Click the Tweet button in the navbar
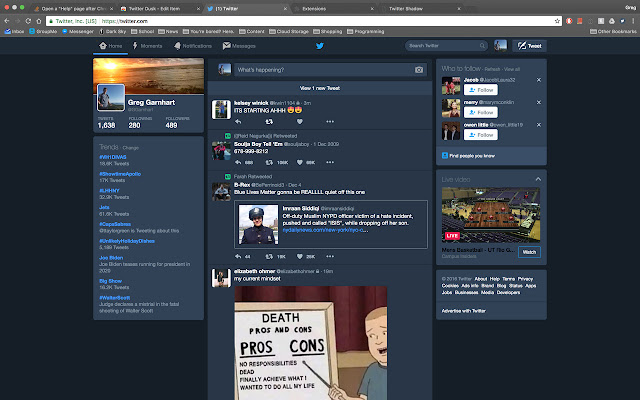This screenshot has height=400, width=640. (x=528, y=46)
